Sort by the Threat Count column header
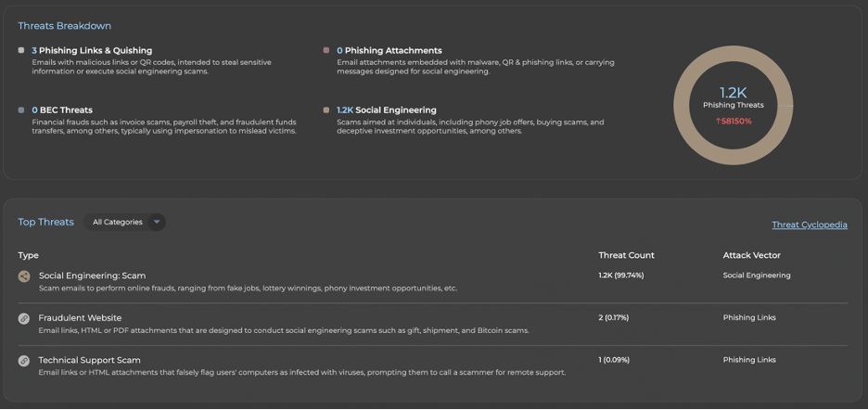 click(x=626, y=255)
